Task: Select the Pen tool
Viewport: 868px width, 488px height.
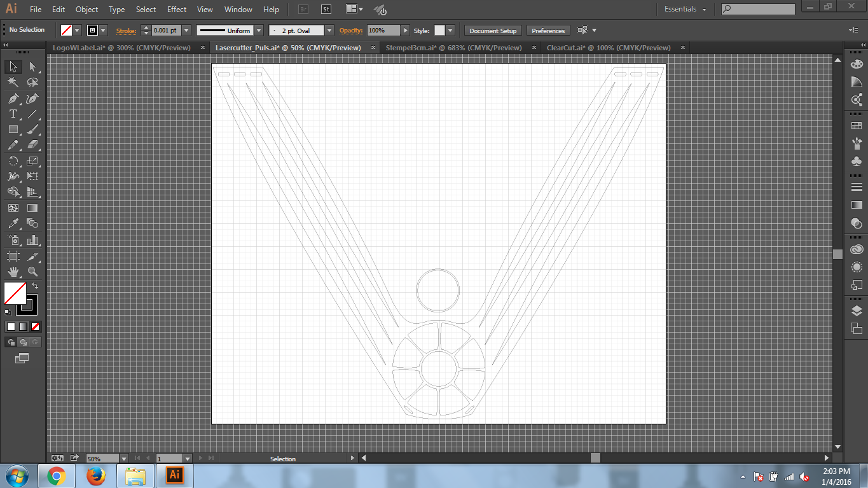Action: pos(13,98)
